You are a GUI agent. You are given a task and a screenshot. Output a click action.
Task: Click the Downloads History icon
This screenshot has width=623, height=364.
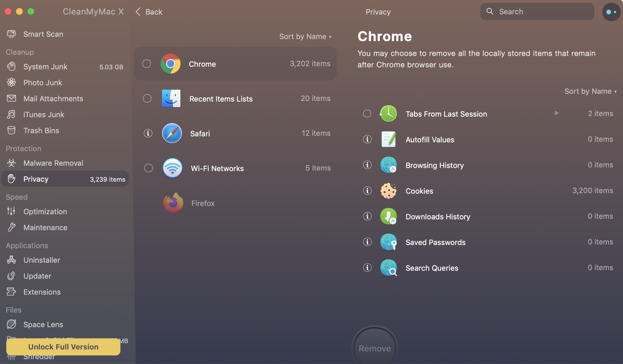tap(388, 216)
